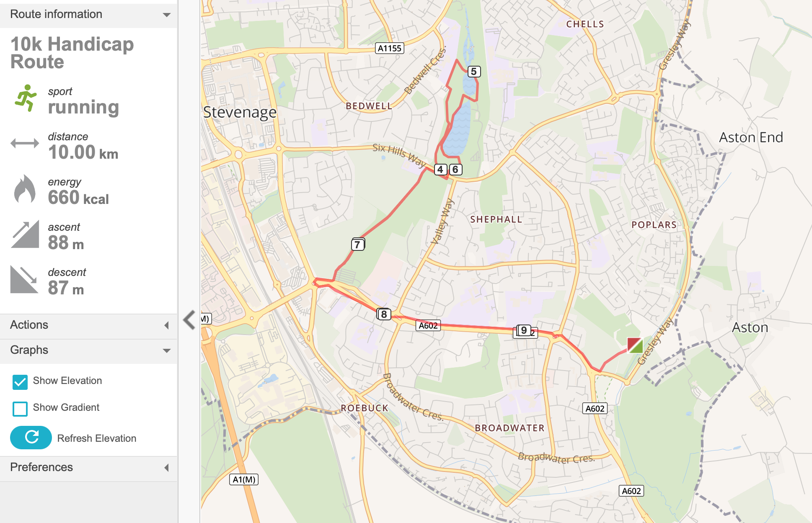Select kilometre marker 7 on map
This screenshot has width=812, height=523.
(x=357, y=245)
